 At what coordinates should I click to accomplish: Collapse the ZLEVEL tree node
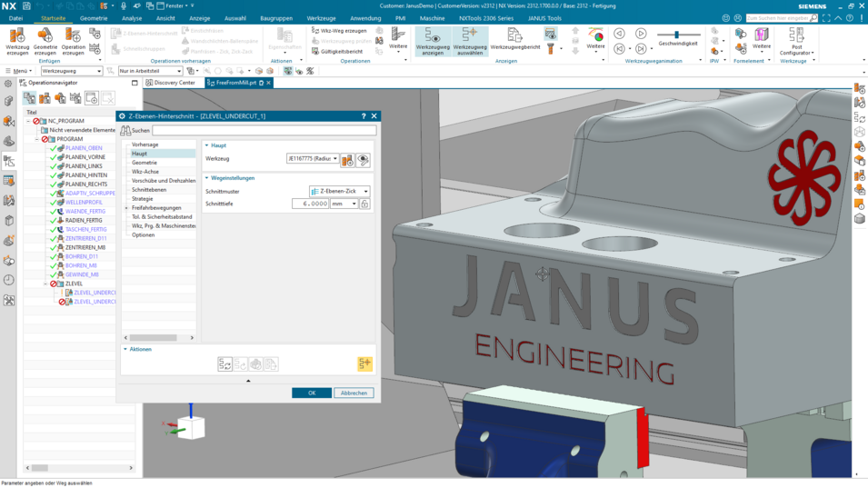46,284
